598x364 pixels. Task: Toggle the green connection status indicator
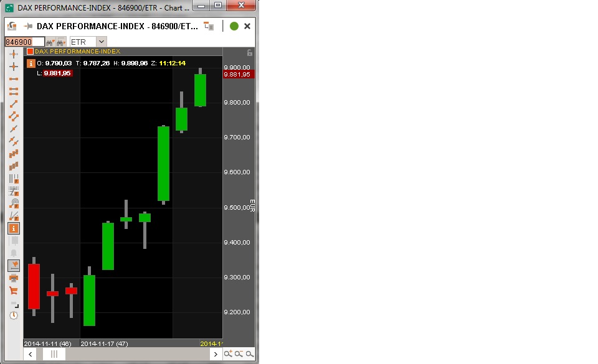(x=234, y=26)
